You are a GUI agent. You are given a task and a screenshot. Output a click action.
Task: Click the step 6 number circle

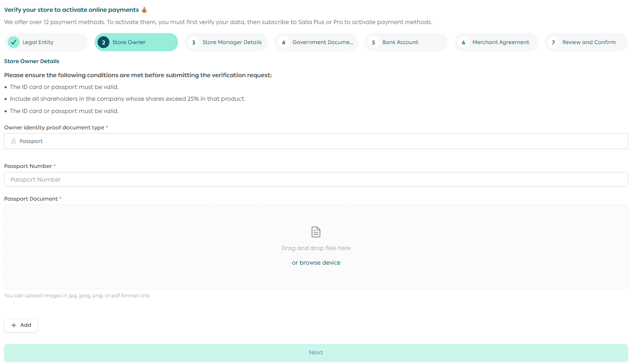pos(463,42)
